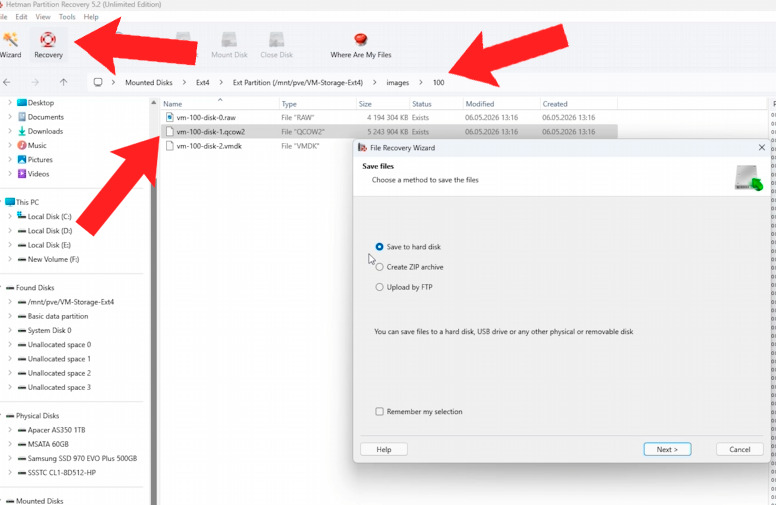Click the Recovery lifebuoy icon
This screenshot has width=776, height=505.
pos(48,40)
